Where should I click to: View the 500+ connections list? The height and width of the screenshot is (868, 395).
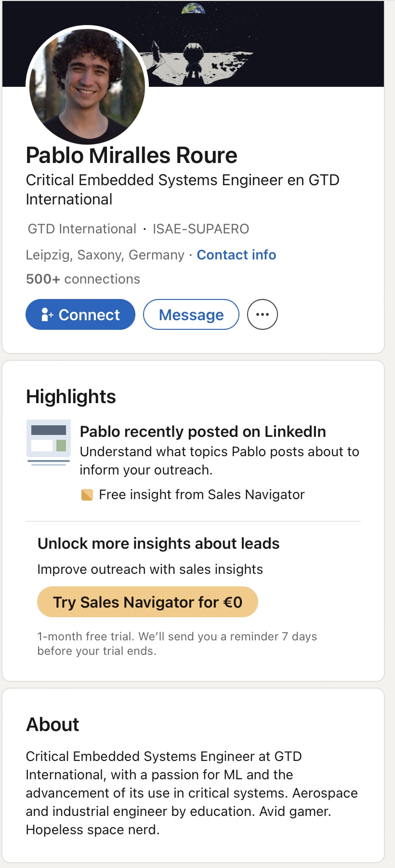click(83, 279)
